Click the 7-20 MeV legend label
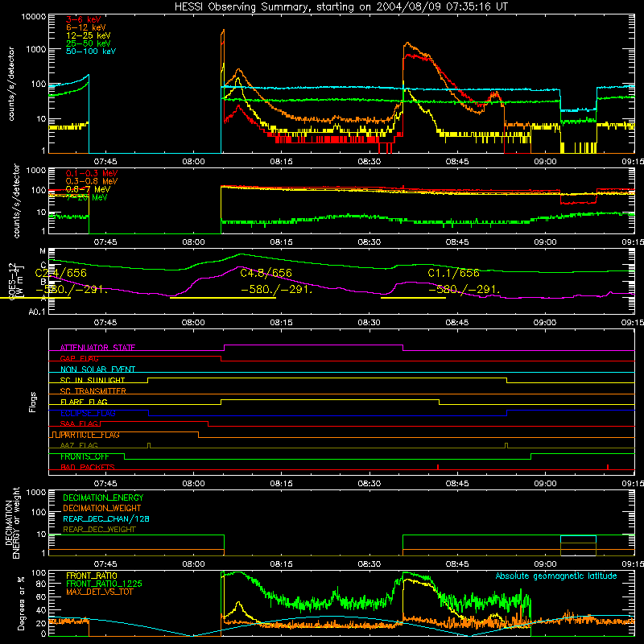 click(x=86, y=197)
